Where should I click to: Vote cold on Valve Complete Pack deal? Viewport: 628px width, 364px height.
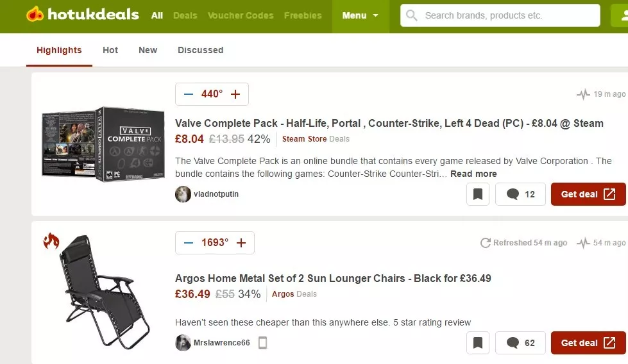tap(188, 94)
